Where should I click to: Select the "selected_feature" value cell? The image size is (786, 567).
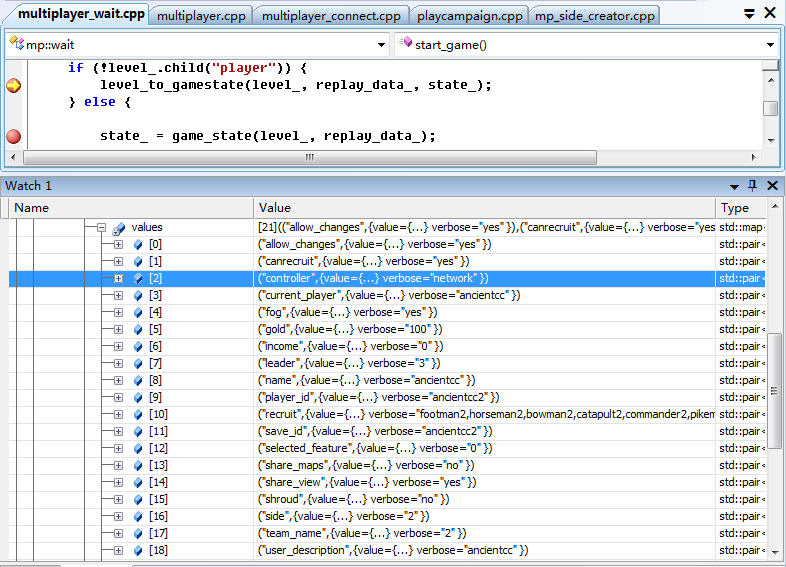[x=484, y=449]
